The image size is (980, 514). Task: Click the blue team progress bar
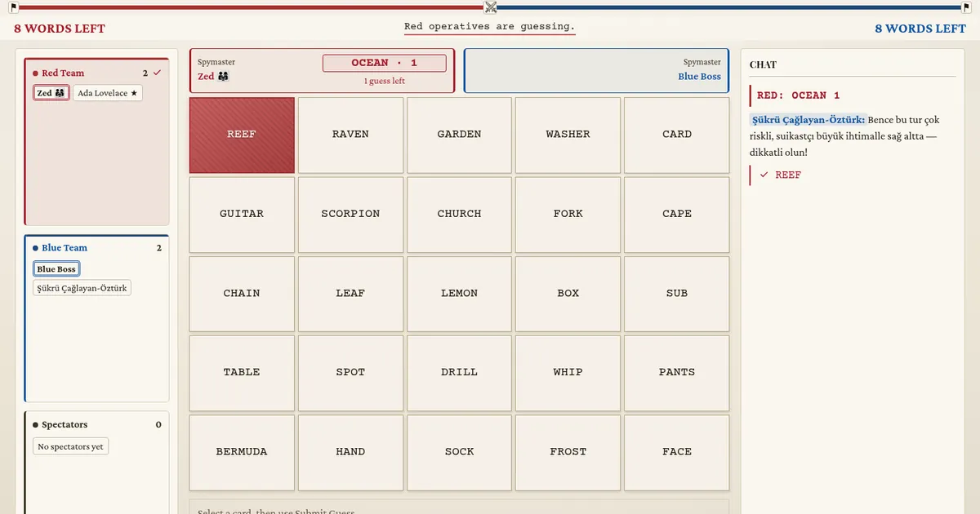tap(729, 7)
